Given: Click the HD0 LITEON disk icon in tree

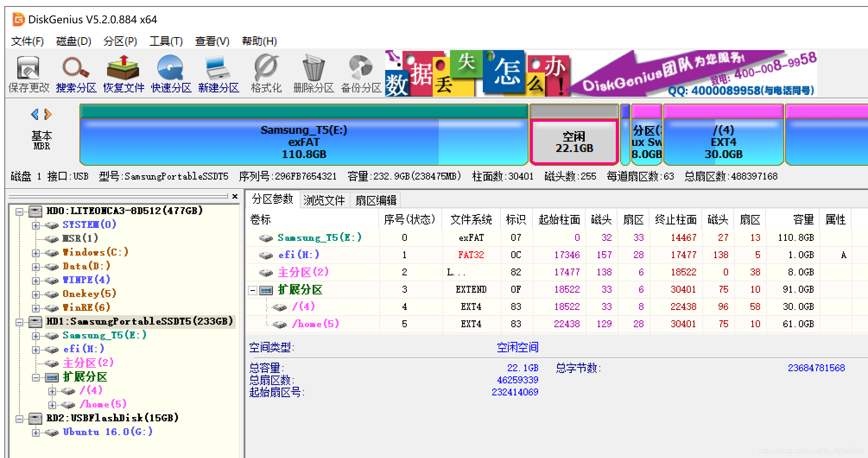Looking at the screenshot, I should coord(35,211).
